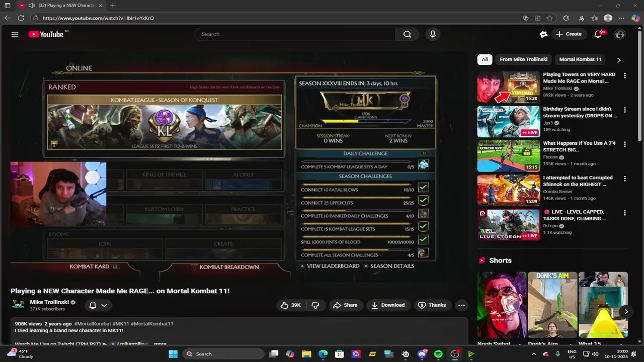Open the Windows Start menu
This screenshot has width=644, height=362.
click(173, 354)
